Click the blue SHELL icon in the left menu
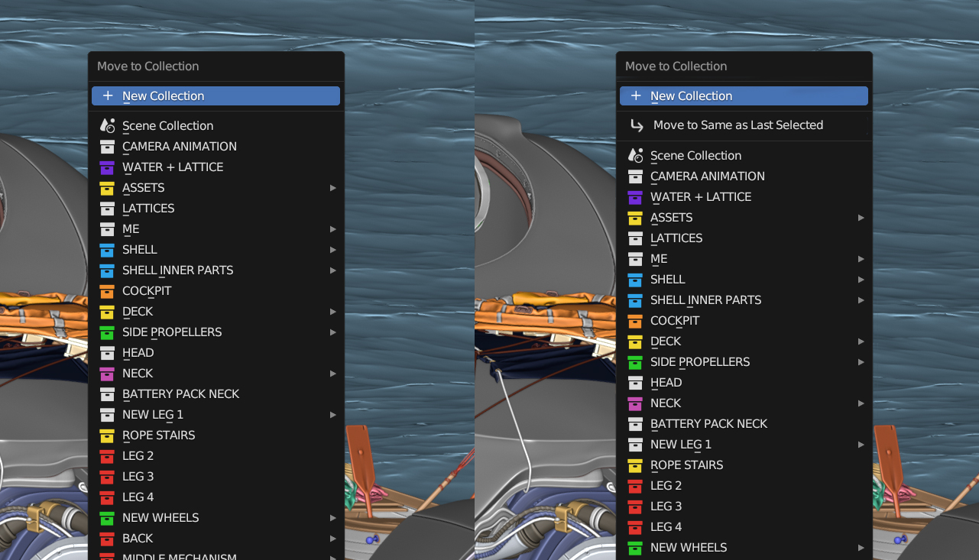This screenshot has width=979, height=560. 107,250
